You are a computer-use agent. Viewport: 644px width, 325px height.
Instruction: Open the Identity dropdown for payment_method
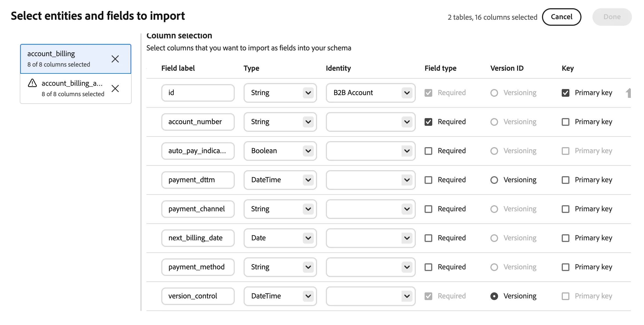[x=371, y=267]
